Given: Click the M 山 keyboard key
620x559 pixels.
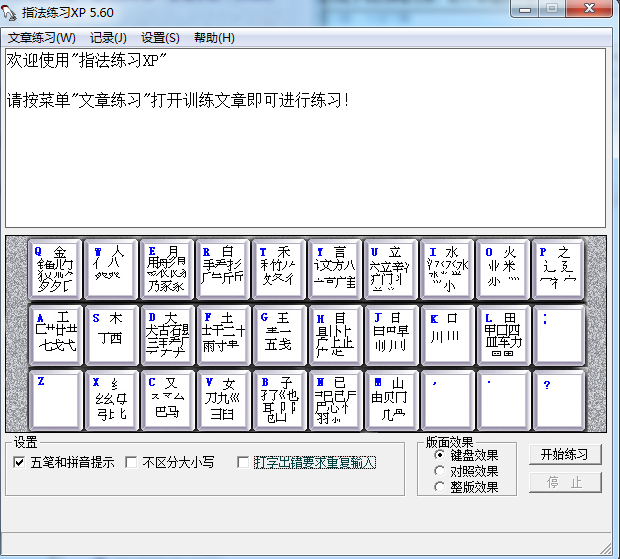Looking at the screenshot, I should [x=391, y=399].
